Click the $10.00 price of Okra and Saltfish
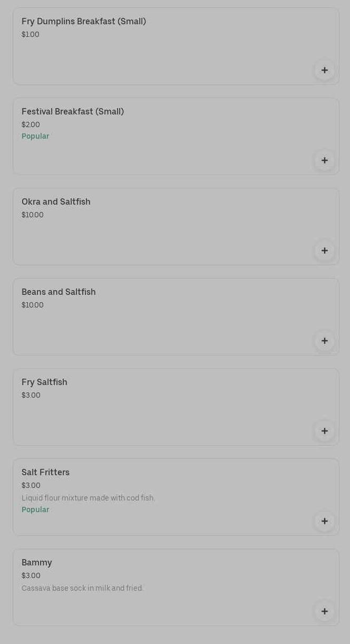The image size is (350, 644). click(33, 215)
